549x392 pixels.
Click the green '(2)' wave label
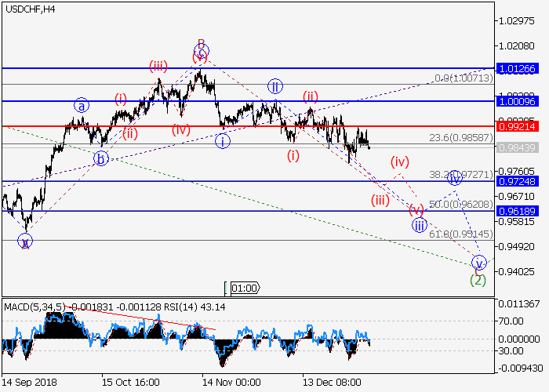(x=478, y=279)
